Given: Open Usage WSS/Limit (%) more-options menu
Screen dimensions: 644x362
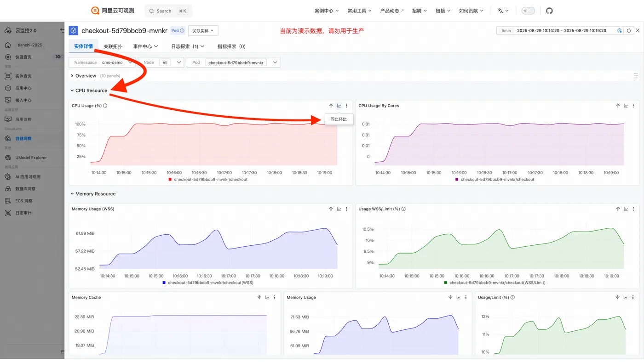Looking at the screenshot, I should click(x=634, y=209).
